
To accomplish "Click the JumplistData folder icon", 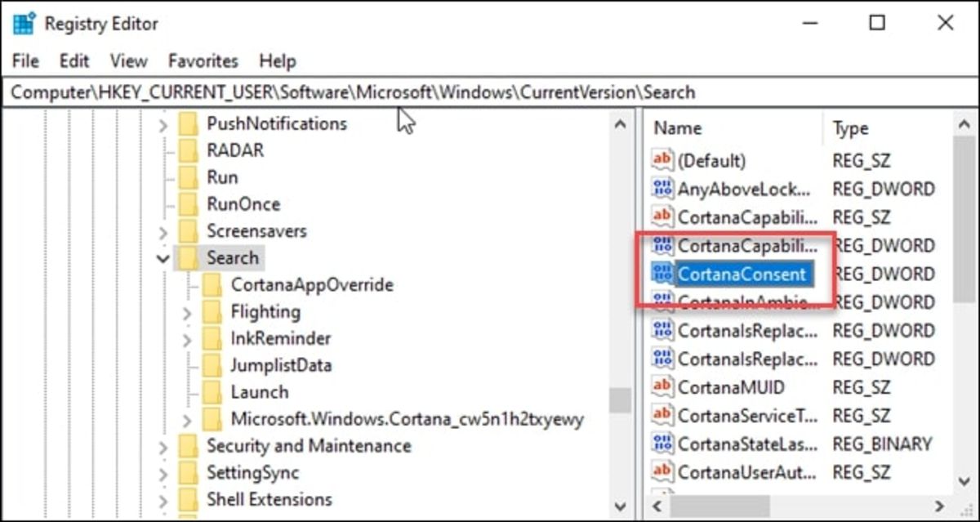I will [212, 365].
